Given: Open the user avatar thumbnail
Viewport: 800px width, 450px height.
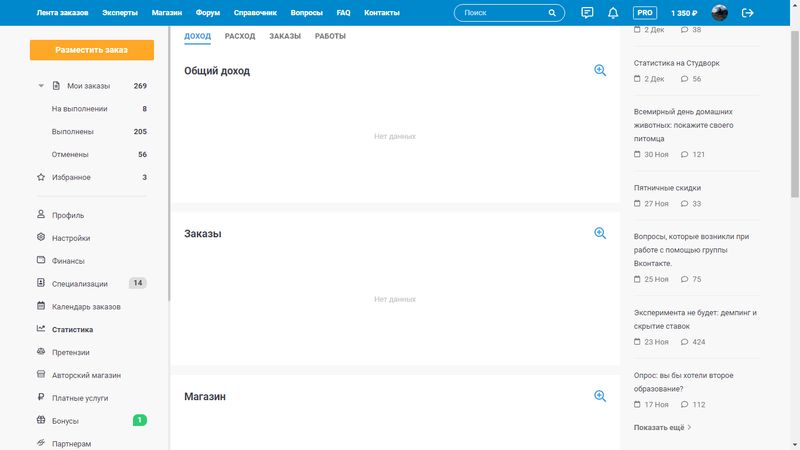Looking at the screenshot, I should click(719, 13).
